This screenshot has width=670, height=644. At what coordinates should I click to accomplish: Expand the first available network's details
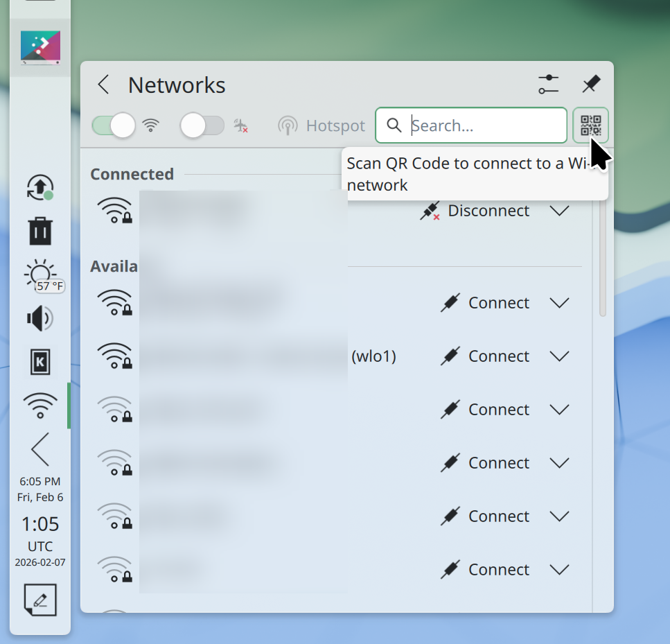pyautogui.click(x=559, y=303)
